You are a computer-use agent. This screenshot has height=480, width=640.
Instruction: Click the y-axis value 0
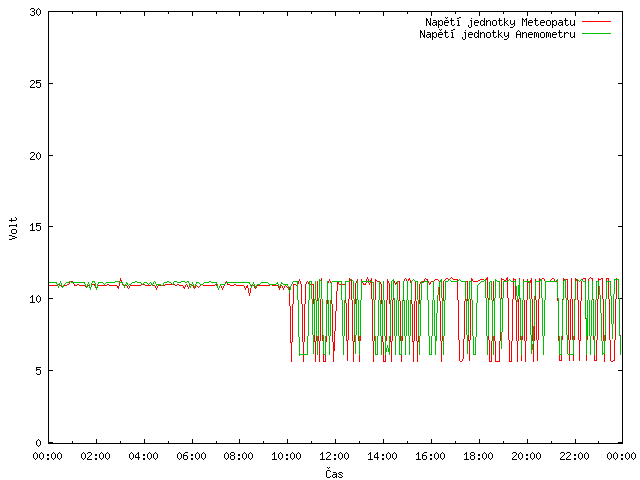[38, 443]
